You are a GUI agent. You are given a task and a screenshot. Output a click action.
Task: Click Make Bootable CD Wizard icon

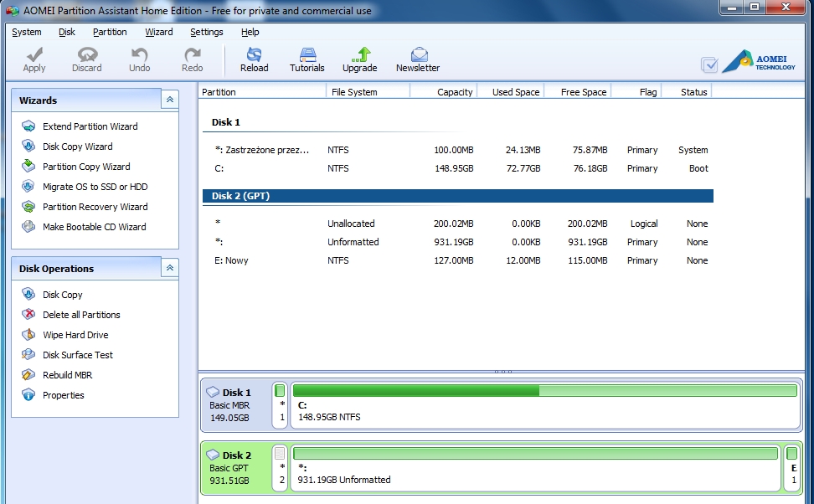pos(28,227)
